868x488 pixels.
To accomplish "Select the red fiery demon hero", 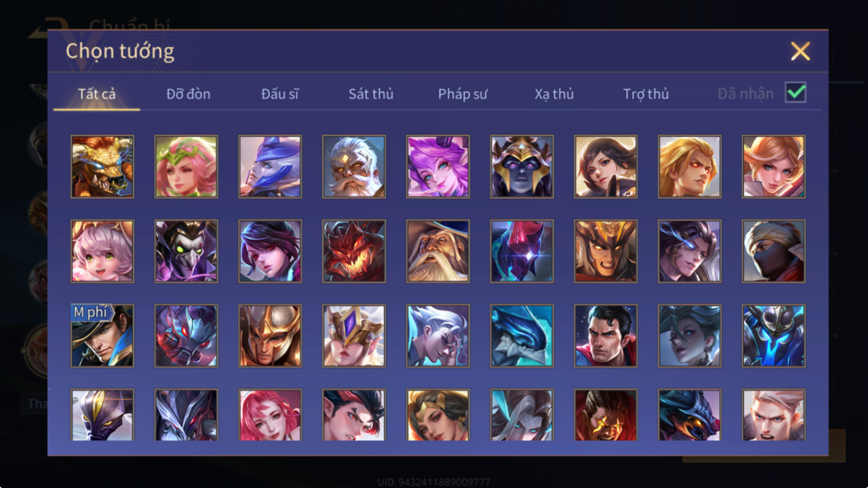I will (x=354, y=251).
